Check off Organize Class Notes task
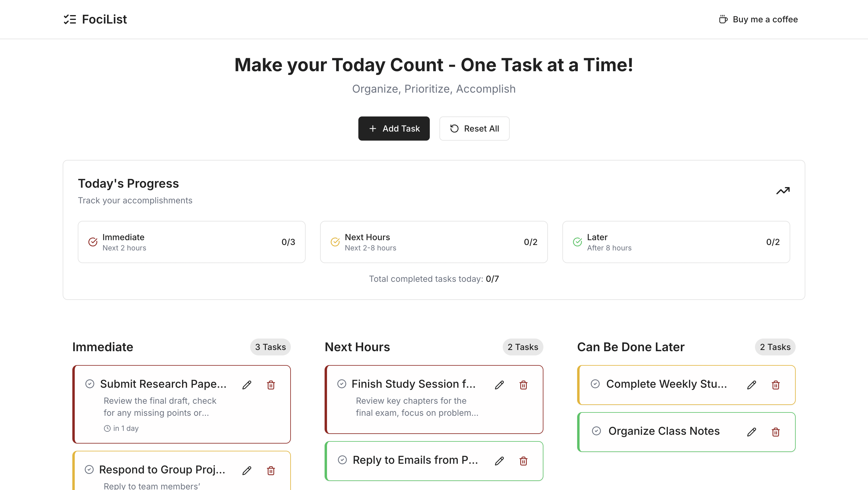868x490 pixels. [x=596, y=431]
